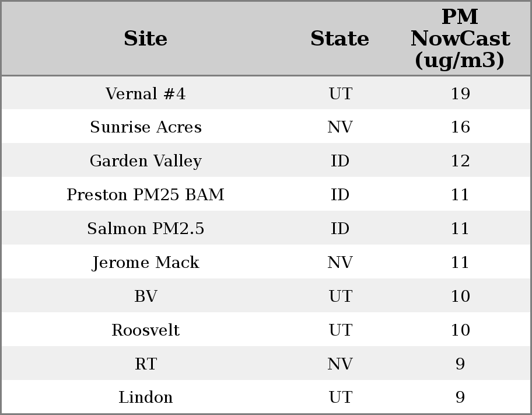This screenshot has width=532, height=415.
Task: Select the Preston PM25 BAM site
Action: [146, 194]
